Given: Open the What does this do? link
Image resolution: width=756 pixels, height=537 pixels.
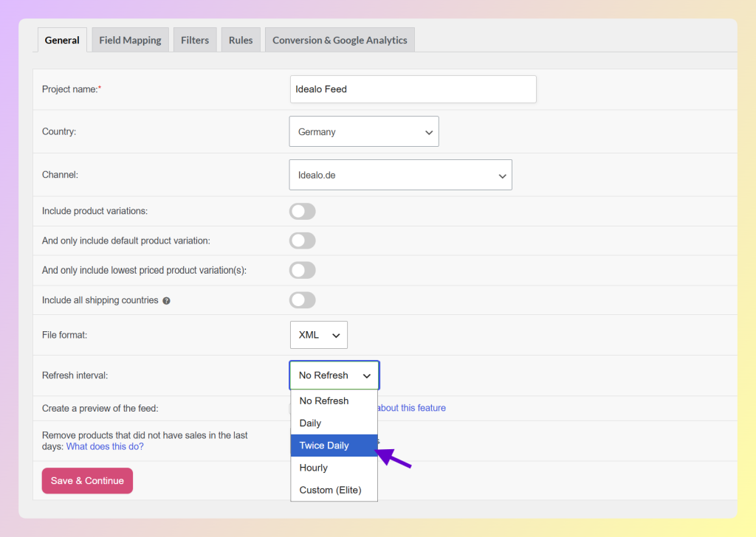Looking at the screenshot, I should [x=105, y=446].
